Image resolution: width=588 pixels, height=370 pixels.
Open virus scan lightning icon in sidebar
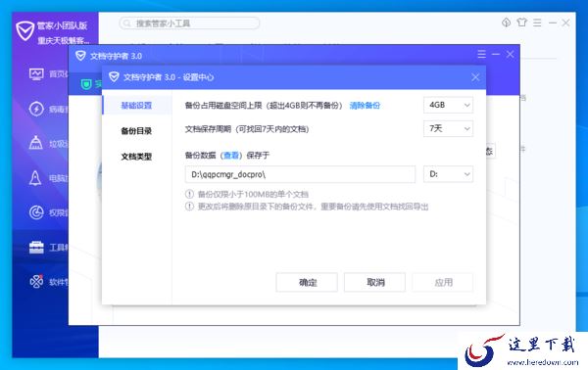tap(36, 109)
